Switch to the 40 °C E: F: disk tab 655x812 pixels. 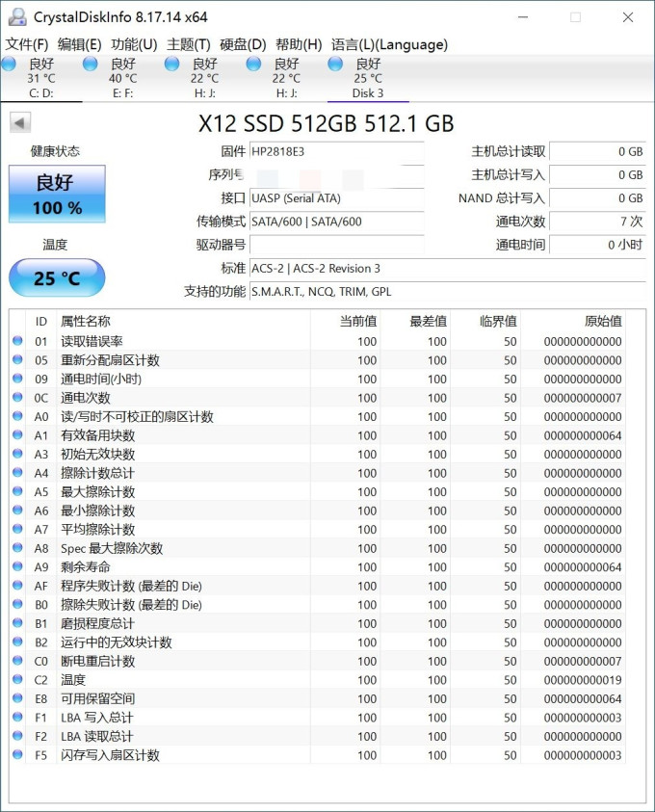coord(122,78)
